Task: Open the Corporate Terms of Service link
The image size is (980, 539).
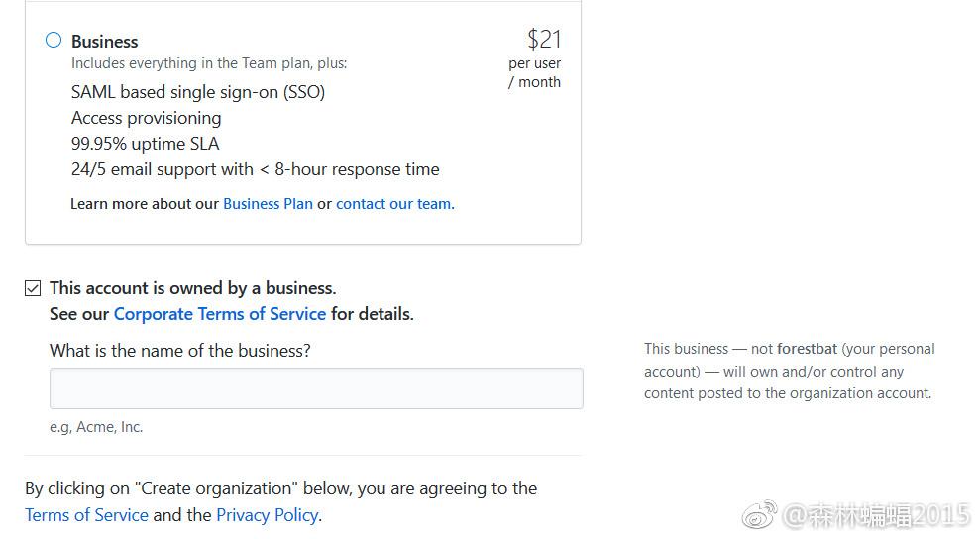Action: point(219,314)
